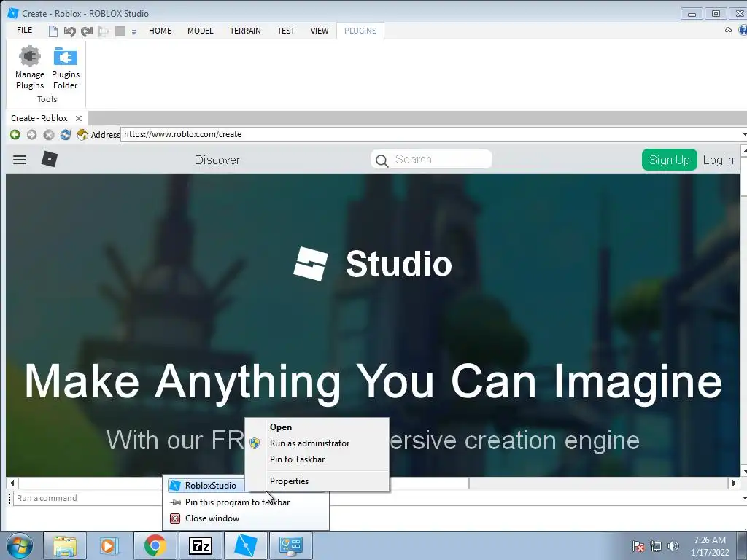747x560 pixels.
Task: Open Windows Media Player from taskbar
Action: click(x=108, y=545)
